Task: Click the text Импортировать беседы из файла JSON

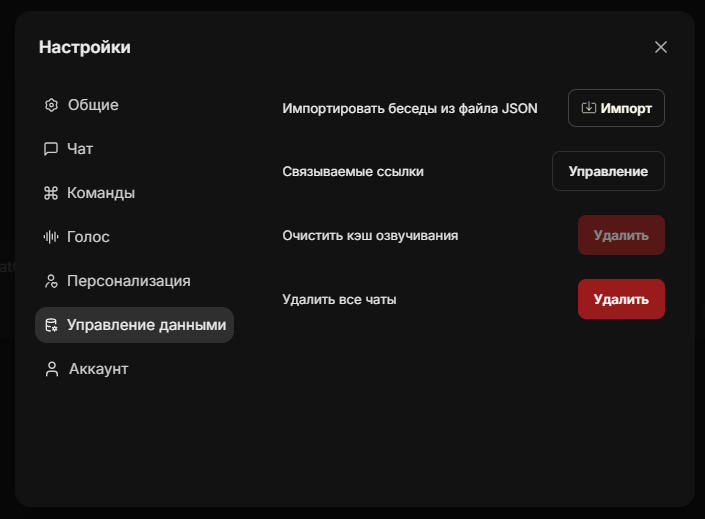Action: coord(410,108)
